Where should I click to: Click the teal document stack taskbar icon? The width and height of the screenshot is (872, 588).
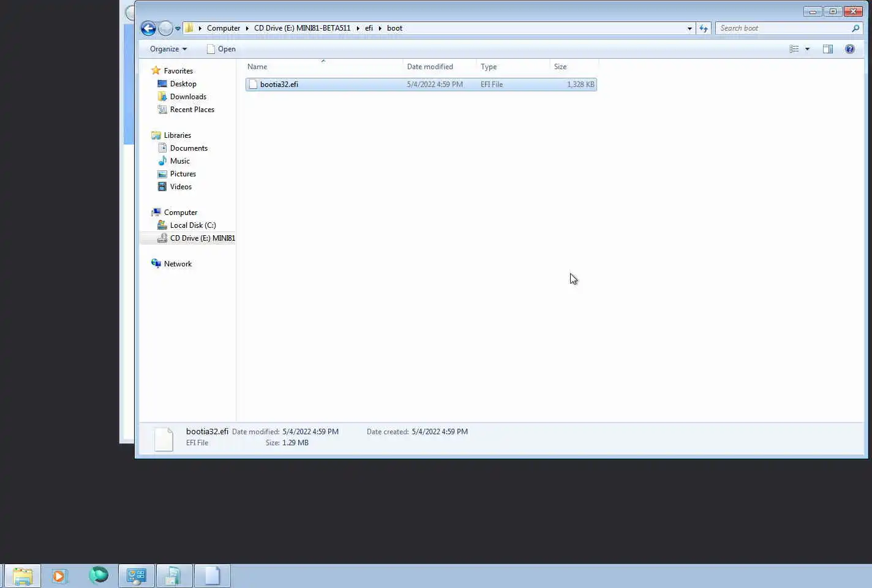pyautogui.click(x=174, y=576)
